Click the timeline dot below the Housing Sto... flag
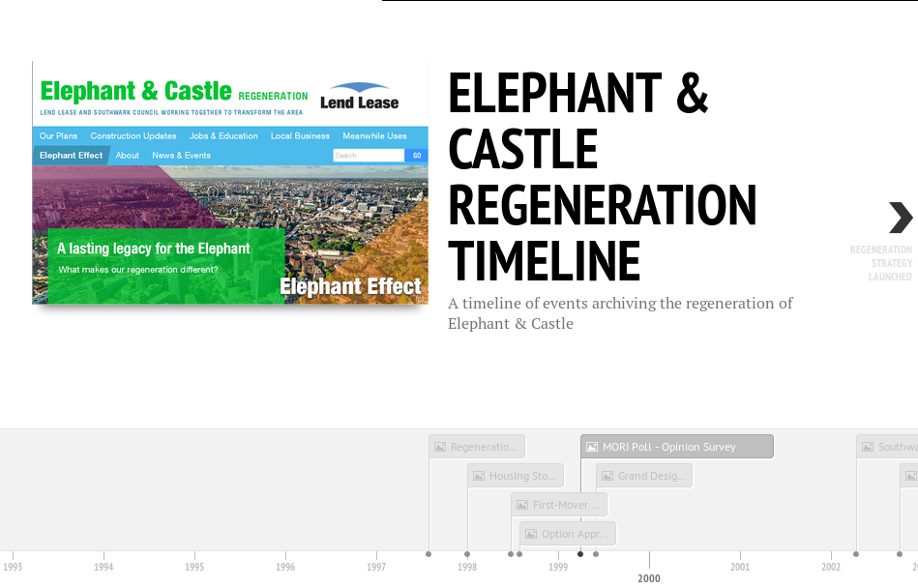Image resolution: width=918 pixels, height=588 pixels. click(x=467, y=554)
